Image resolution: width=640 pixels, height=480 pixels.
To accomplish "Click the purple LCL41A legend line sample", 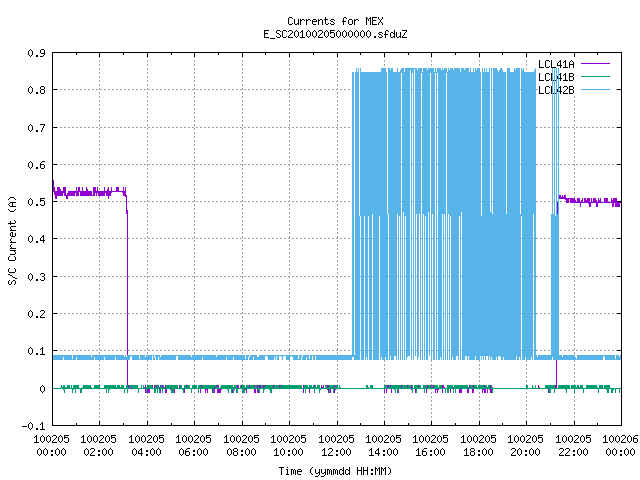I will click(595, 64).
